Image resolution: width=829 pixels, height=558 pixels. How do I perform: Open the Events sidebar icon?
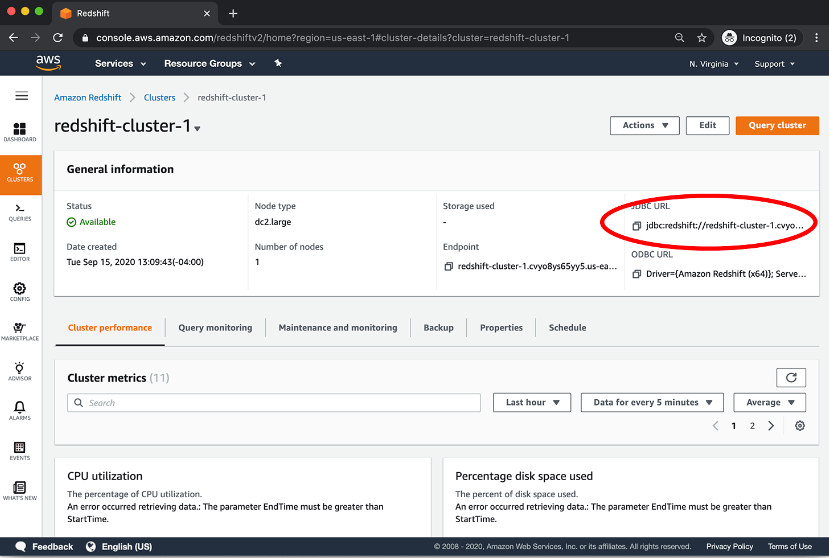pyautogui.click(x=20, y=451)
